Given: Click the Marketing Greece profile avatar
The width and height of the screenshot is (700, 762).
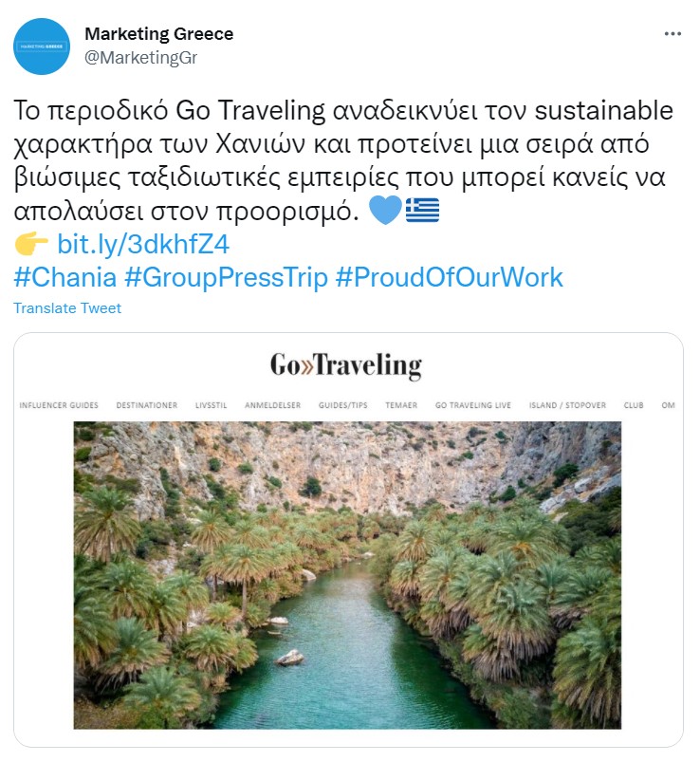Looking at the screenshot, I should (42, 46).
